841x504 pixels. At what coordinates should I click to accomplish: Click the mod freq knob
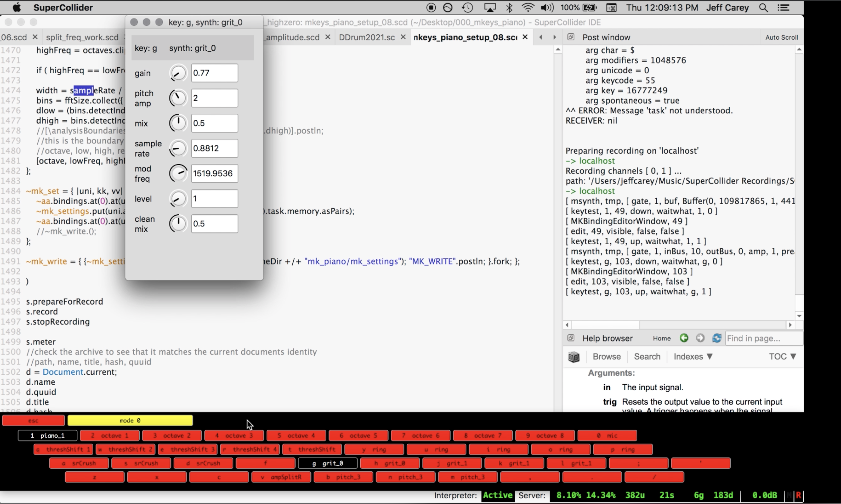tap(178, 174)
